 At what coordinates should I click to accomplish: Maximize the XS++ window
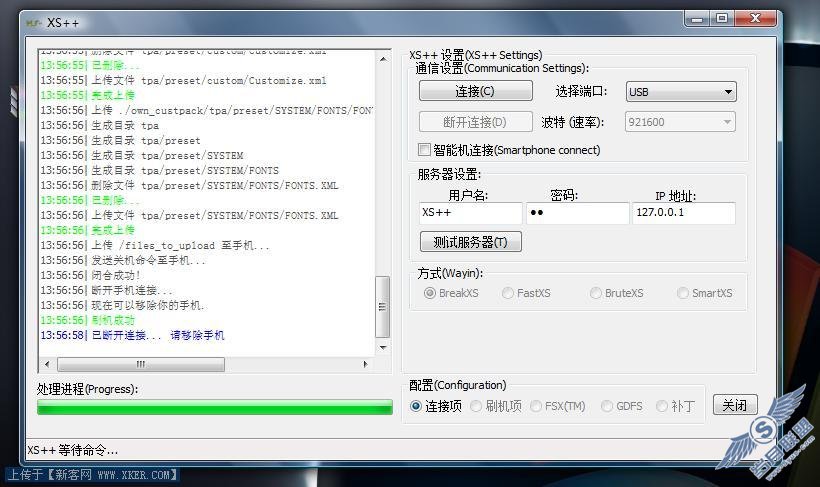coord(722,19)
